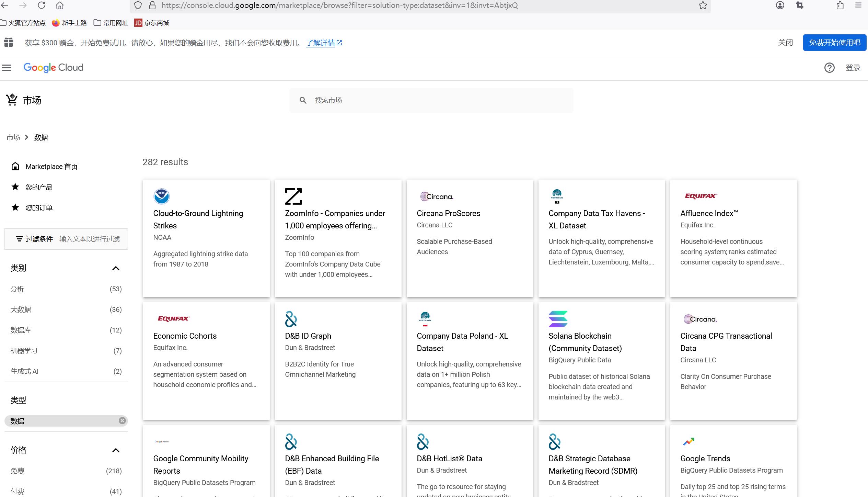Open the Google Cloud navigation hamburger menu

[x=7, y=68]
